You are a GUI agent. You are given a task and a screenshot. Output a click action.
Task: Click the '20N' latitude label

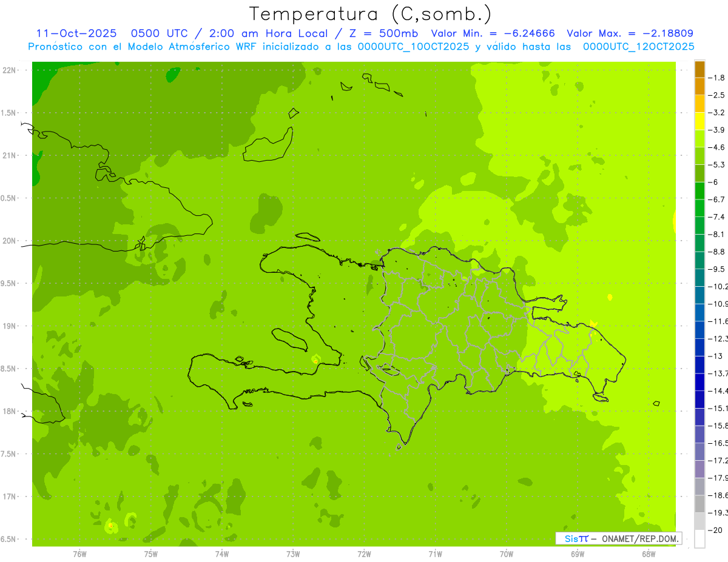click(x=10, y=241)
